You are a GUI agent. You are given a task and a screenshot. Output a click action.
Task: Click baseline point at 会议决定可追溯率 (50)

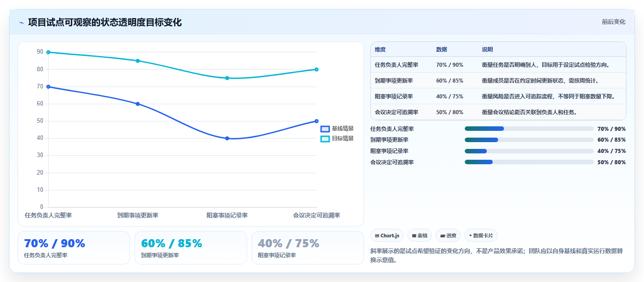(x=317, y=121)
